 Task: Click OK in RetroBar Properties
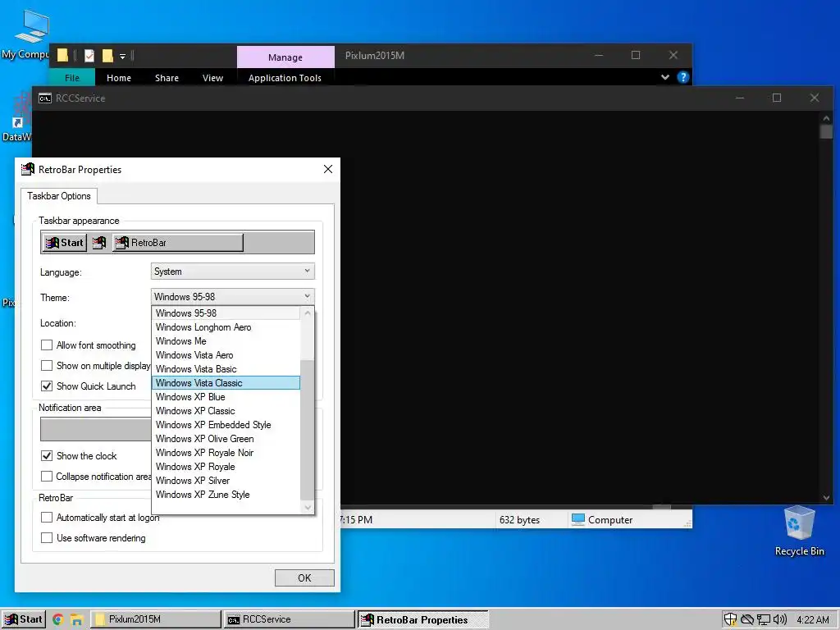304,577
